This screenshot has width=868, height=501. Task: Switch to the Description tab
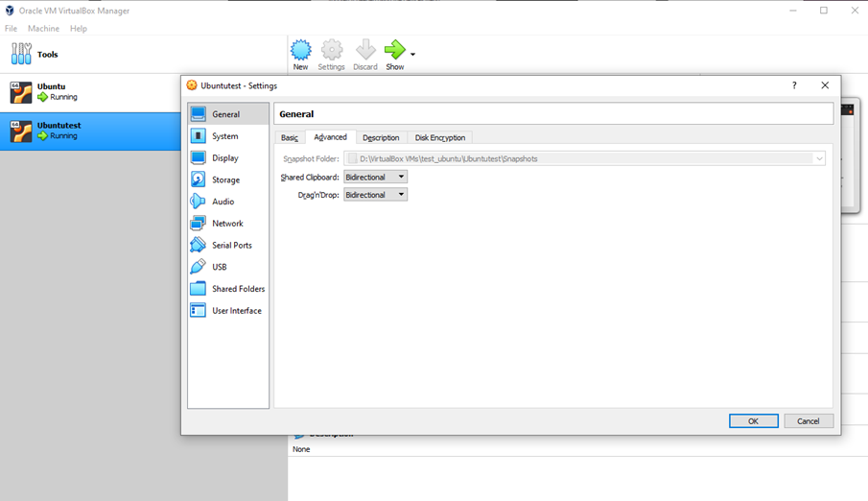point(381,137)
